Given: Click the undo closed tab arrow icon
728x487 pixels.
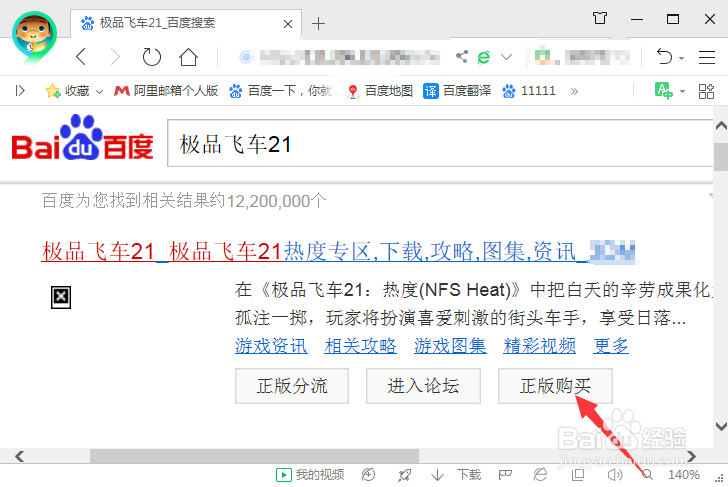Looking at the screenshot, I should point(664,57).
